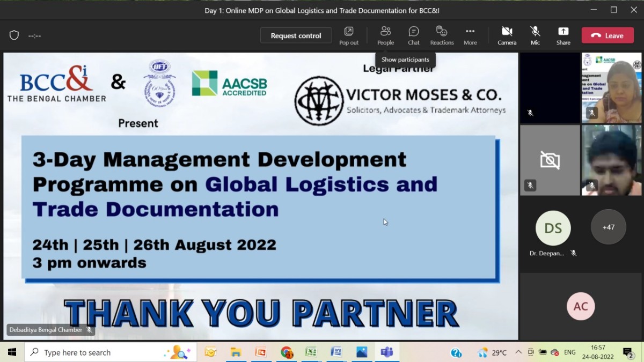Click the battery status tray icon

(543, 352)
